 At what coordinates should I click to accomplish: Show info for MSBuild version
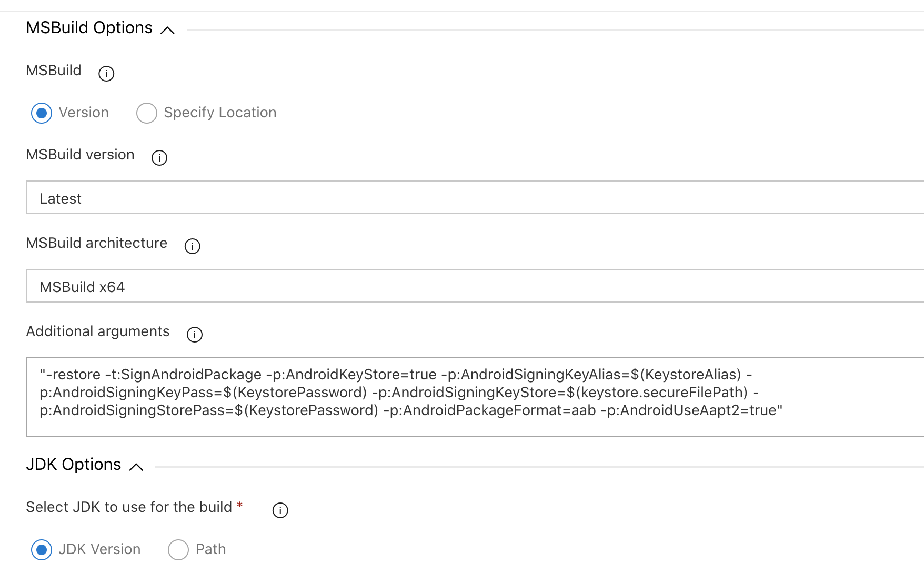tap(159, 157)
